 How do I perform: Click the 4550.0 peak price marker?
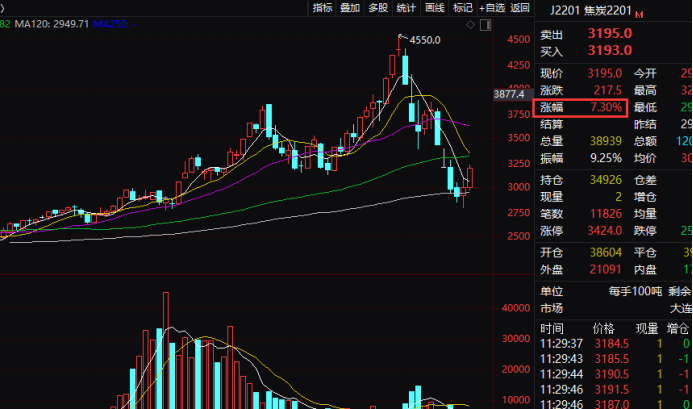coord(425,40)
